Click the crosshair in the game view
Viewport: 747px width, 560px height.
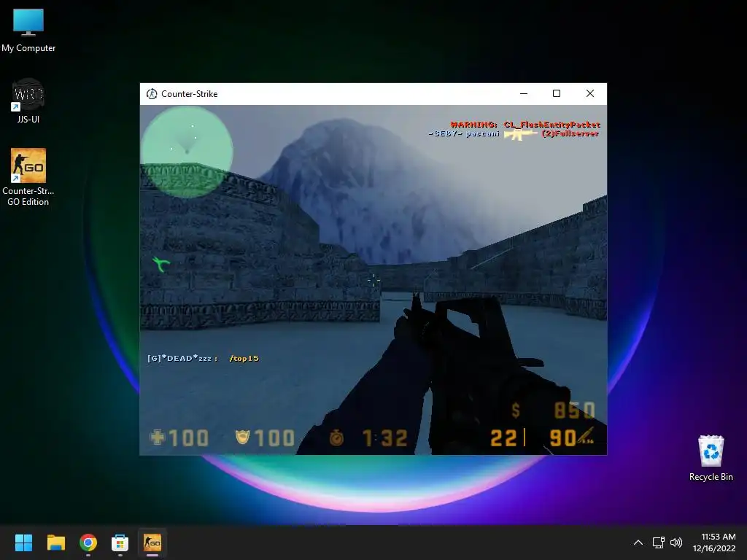click(x=373, y=281)
